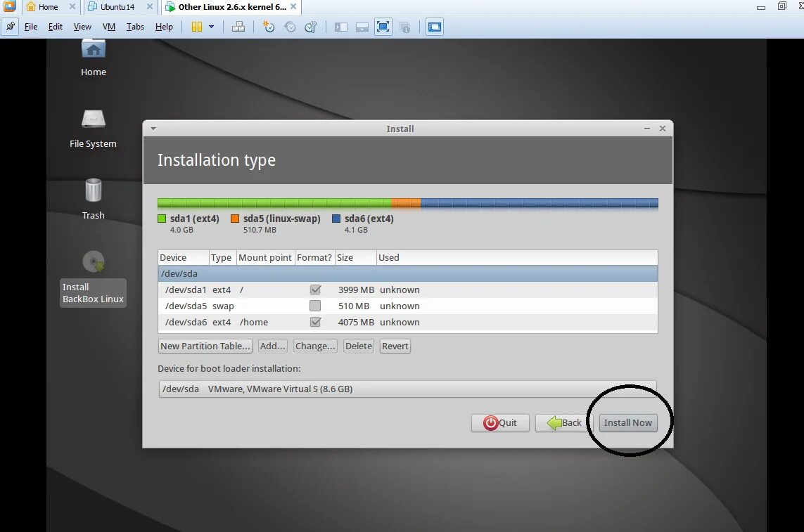The image size is (804, 532).
Task: Open the VM menu
Action: click(x=109, y=27)
